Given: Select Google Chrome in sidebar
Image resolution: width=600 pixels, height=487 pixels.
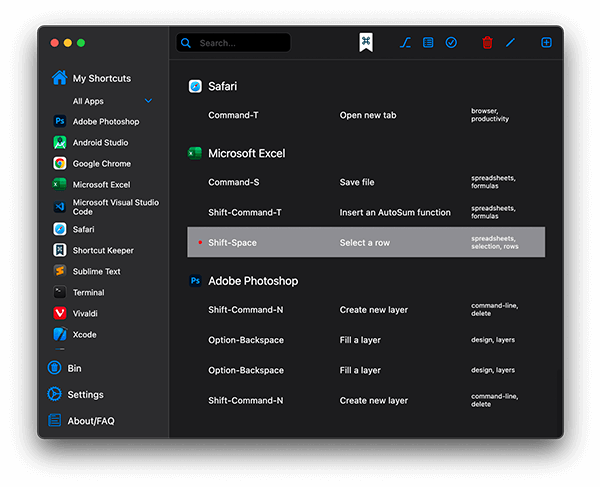Looking at the screenshot, I should (92, 163).
